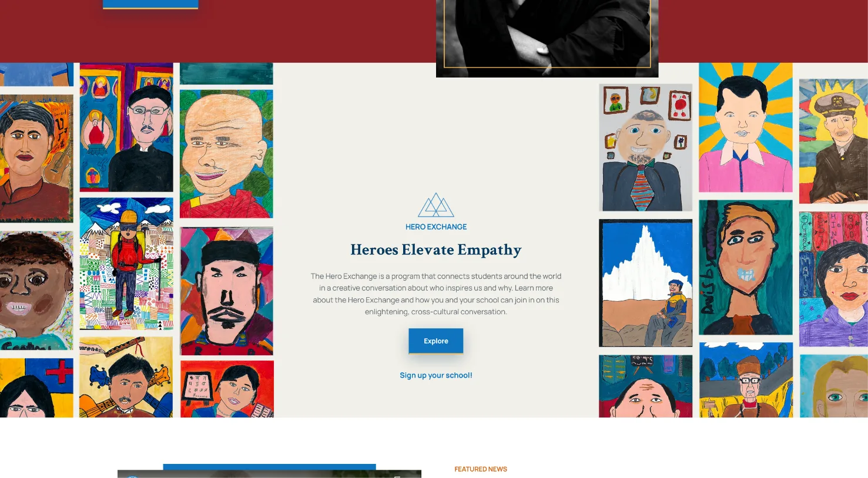This screenshot has width=868, height=478.
Task: Click the man with pink shirt sunburst portrait
Action: click(x=746, y=127)
